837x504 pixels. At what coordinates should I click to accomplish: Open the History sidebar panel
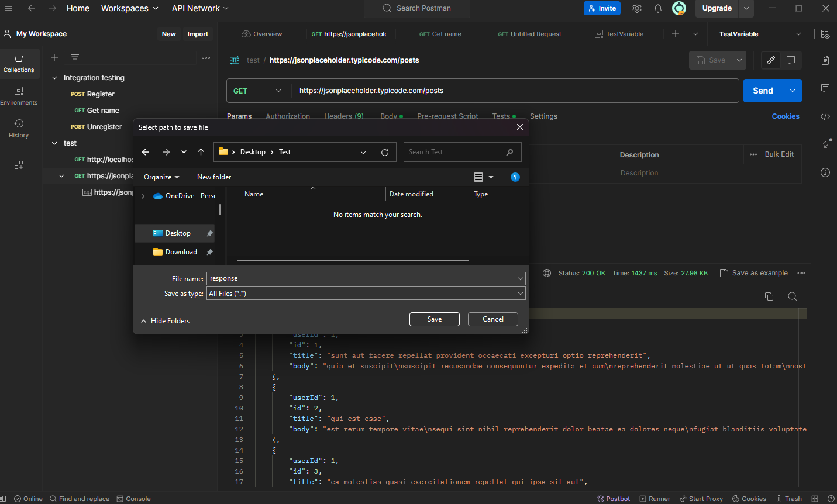[19, 129]
